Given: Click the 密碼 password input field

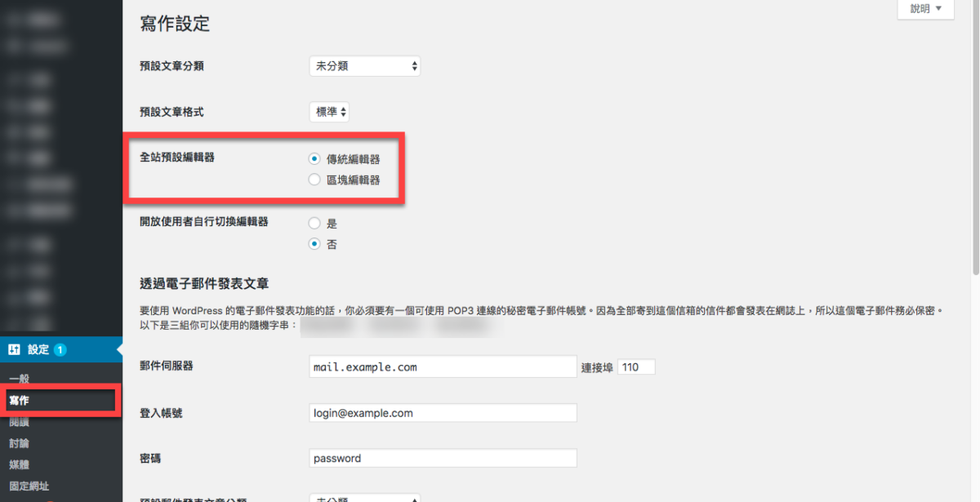Looking at the screenshot, I should 443,459.
